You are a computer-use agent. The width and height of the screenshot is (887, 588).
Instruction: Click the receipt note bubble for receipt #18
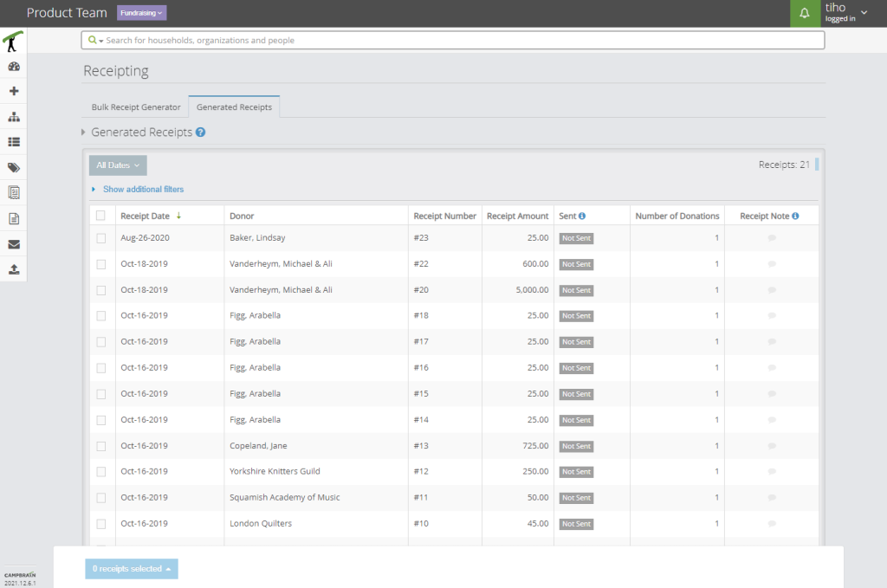(x=772, y=315)
